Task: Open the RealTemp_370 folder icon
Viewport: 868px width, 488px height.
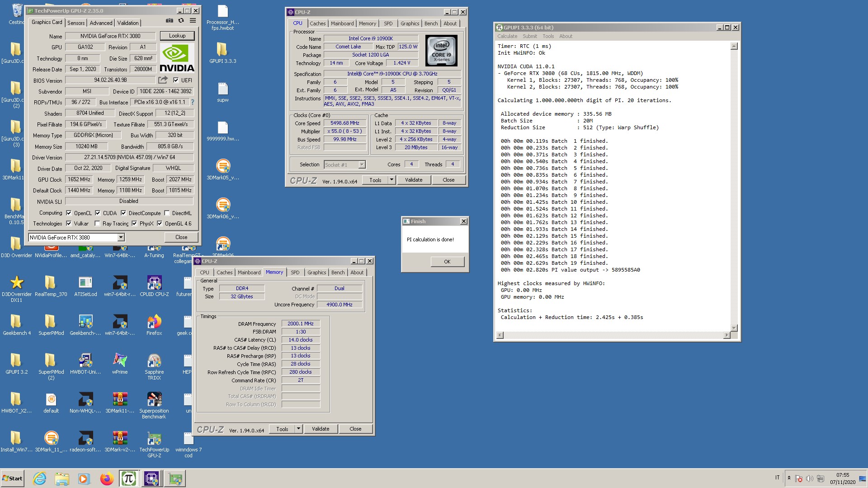Action: [51, 286]
